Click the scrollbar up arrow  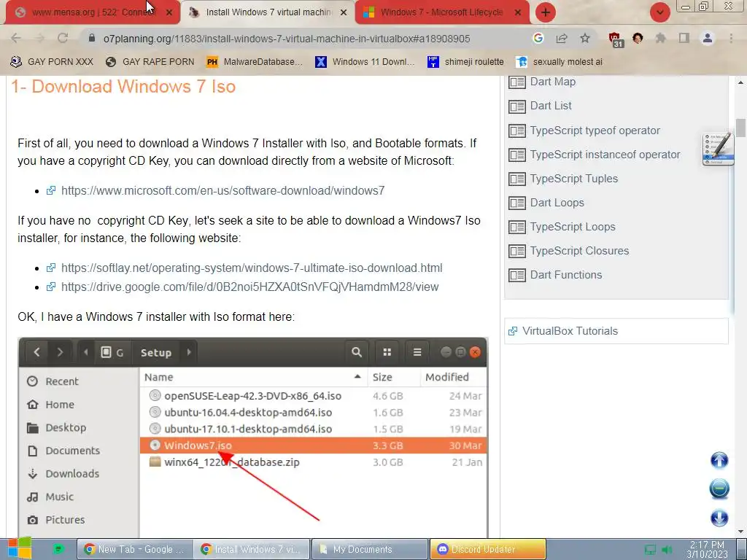(741, 82)
